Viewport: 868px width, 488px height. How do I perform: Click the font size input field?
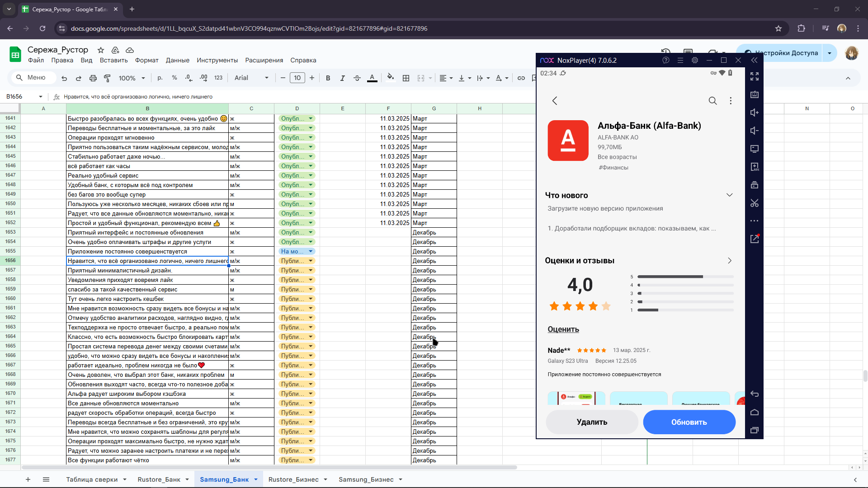(x=297, y=78)
